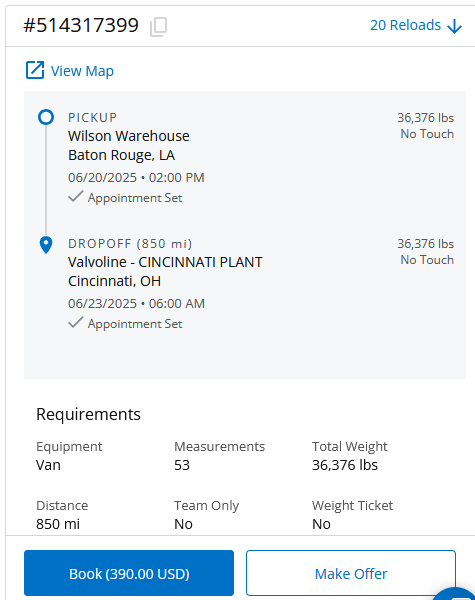Click the DROPOFF (850 mi) label
Screen dimensions: 475x600
(130, 244)
